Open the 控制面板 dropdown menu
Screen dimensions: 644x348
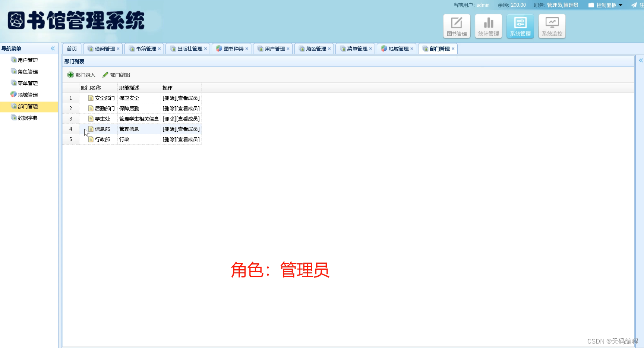[x=606, y=5]
